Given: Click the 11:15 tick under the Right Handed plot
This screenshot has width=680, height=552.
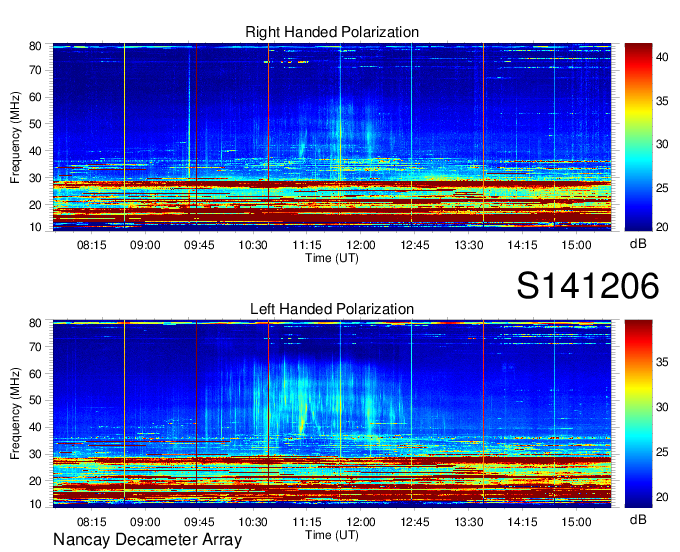Looking at the screenshot, I should click(307, 245).
